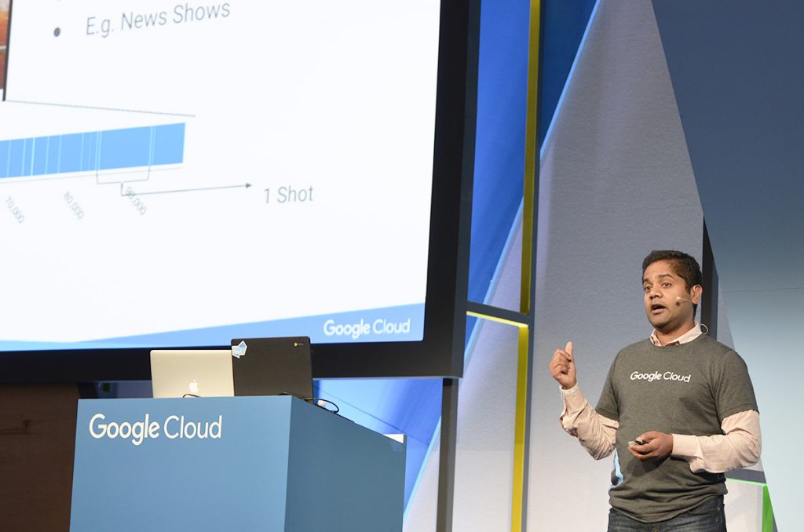Screen dimensions: 804x532
Task: Click the "E.g. News Shows" bullet text
Action: click(157, 20)
